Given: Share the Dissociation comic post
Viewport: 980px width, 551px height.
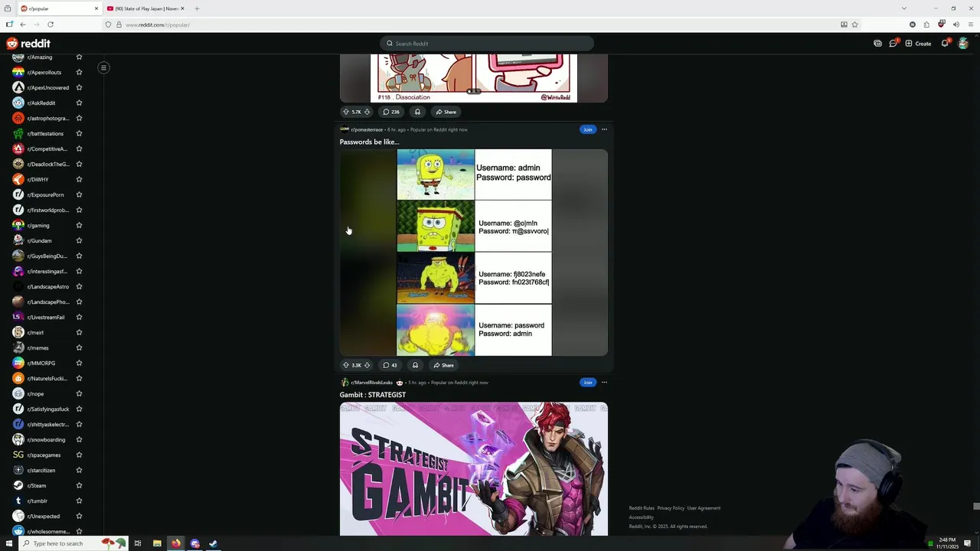Looking at the screenshot, I should tap(446, 112).
